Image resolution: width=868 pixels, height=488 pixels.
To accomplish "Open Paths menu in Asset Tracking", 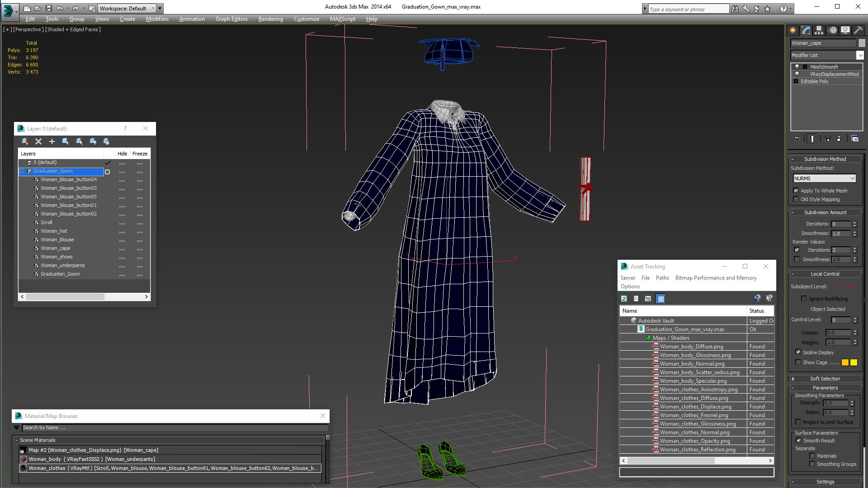I will (x=662, y=278).
